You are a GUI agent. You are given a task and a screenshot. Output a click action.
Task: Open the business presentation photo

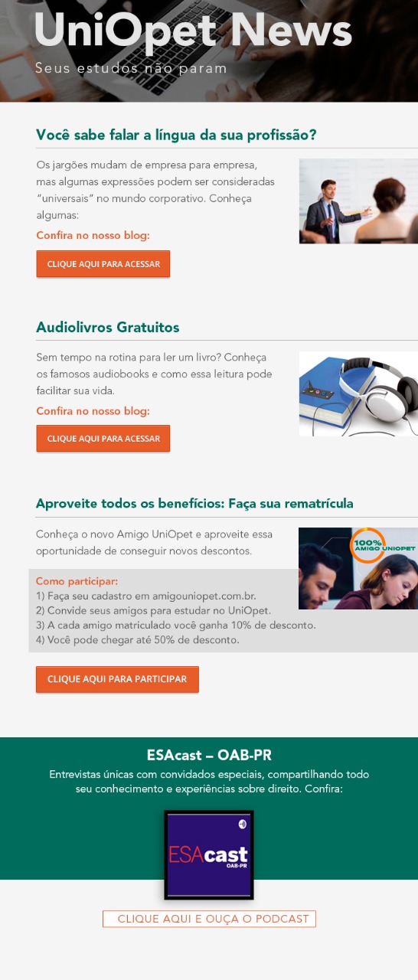(x=358, y=201)
